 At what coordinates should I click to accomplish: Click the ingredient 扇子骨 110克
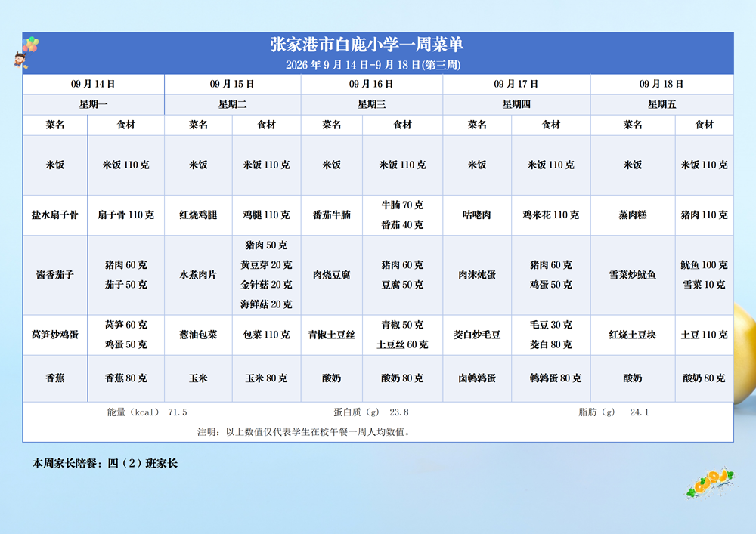point(125,215)
